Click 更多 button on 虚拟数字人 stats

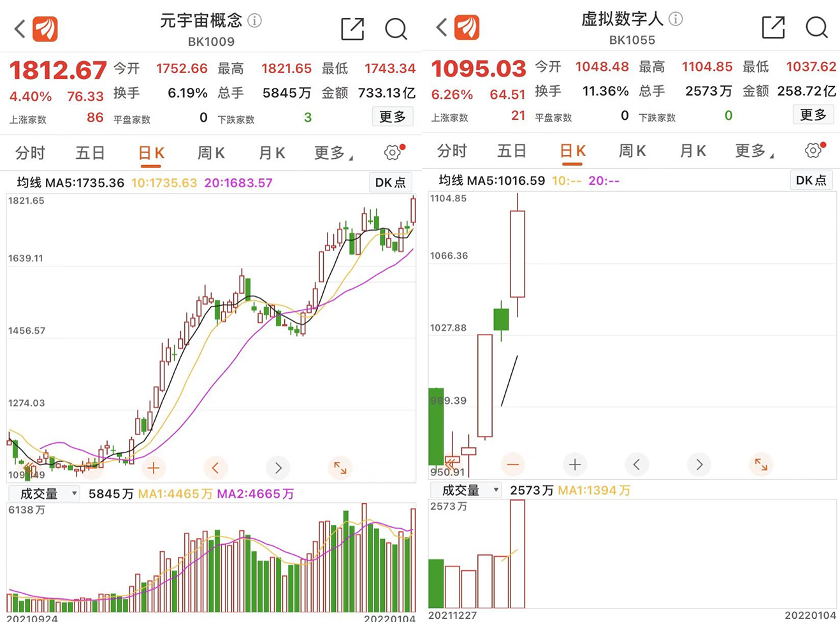[813, 115]
